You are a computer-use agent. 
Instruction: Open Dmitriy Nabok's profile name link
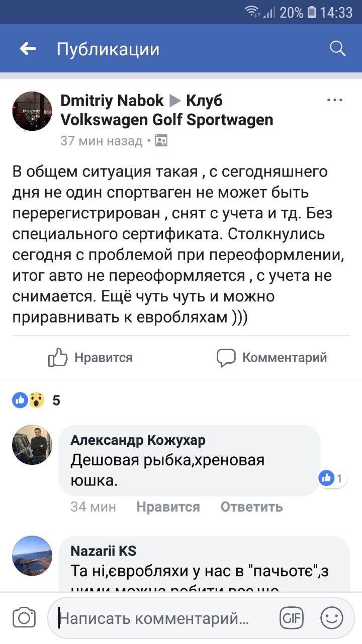click(112, 101)
